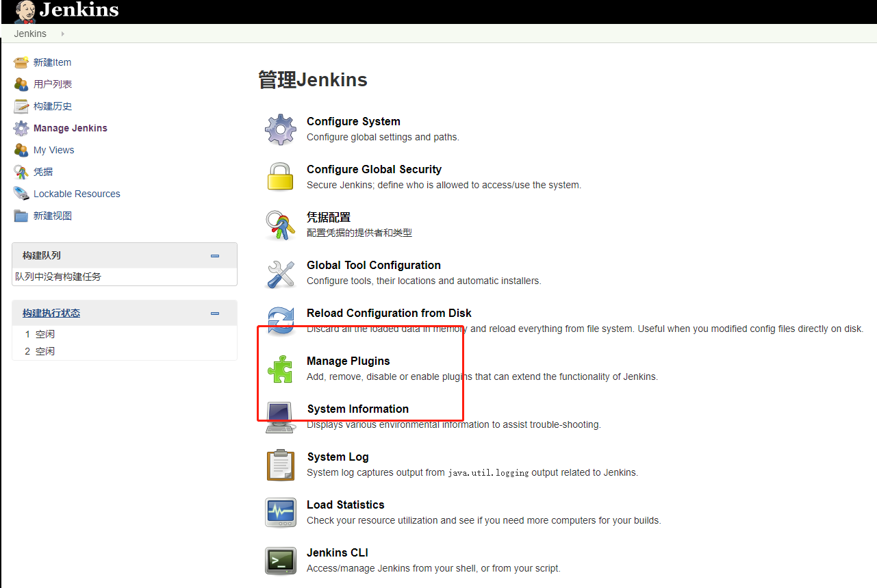Select the 'Configure tools, their locations' description

(424, 281)
